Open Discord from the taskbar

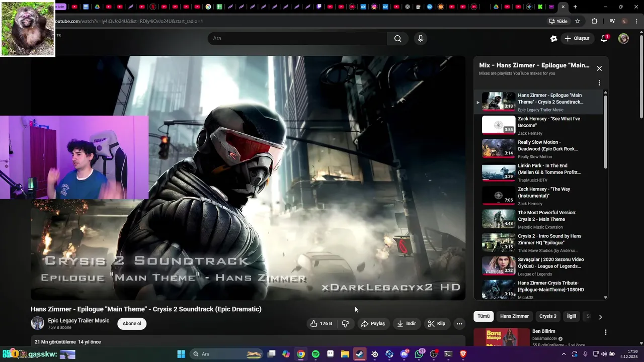(x=404, y=354)
